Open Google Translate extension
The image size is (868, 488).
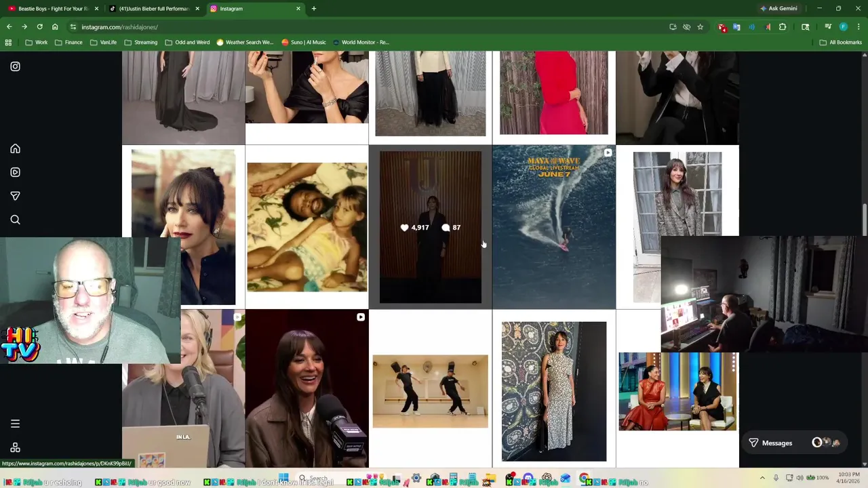coord(737,27)
